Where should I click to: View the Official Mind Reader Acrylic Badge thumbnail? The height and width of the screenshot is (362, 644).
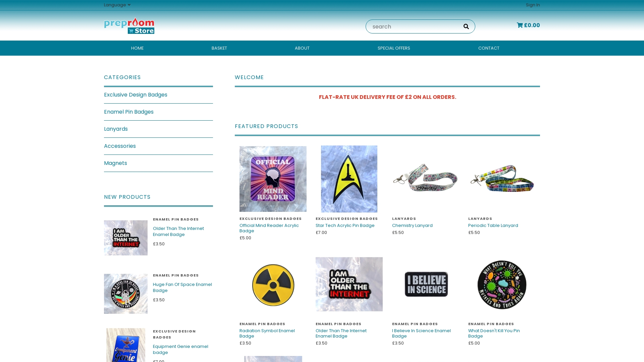pyautogui.click(x=273, y=179)
